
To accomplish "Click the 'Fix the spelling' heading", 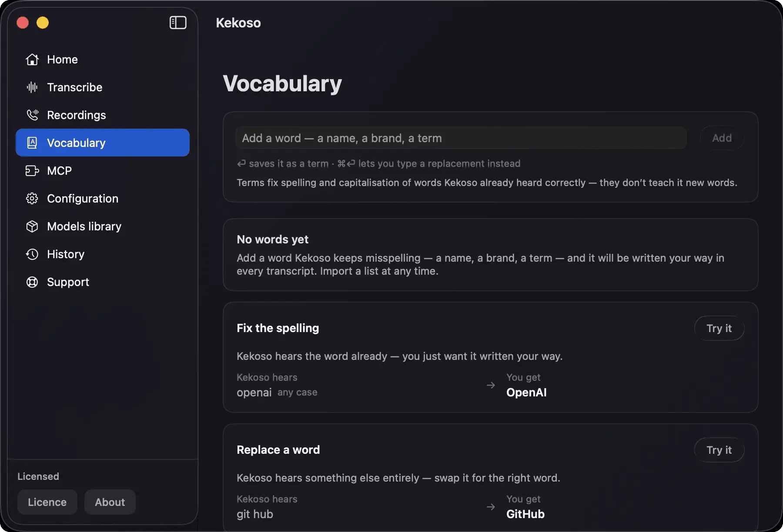I will point(278,328).
